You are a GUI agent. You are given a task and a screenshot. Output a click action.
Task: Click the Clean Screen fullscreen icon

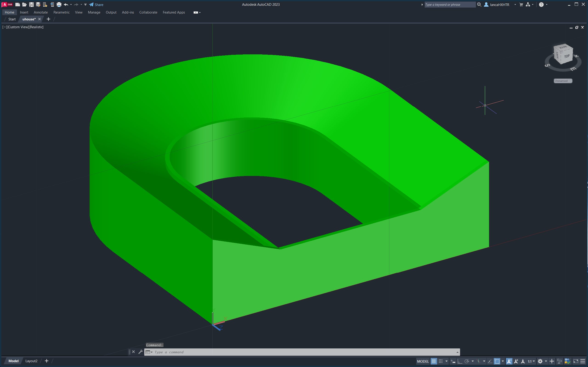pos(576,361)
